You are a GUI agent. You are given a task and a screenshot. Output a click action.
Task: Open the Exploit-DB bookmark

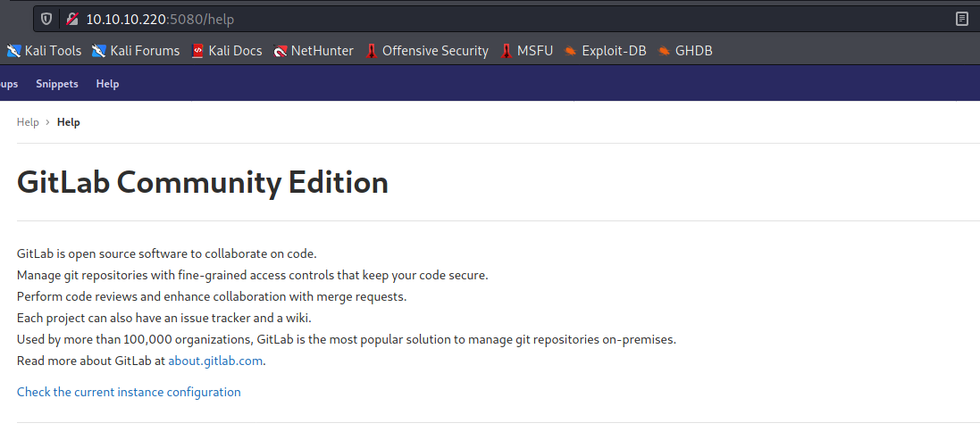click(x=605, y=51)
